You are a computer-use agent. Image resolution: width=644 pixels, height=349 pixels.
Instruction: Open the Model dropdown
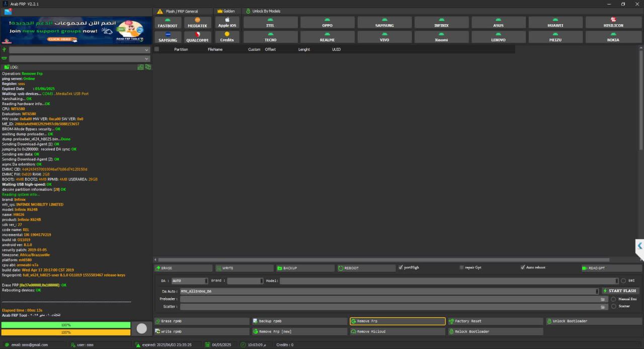tap(449, 281)
